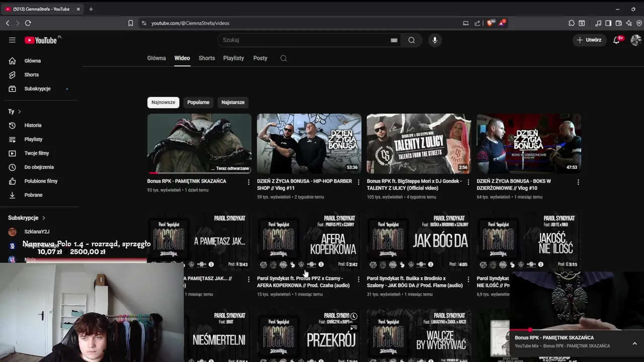
Task: Open a new browser tab
Action: click(91, 9)
